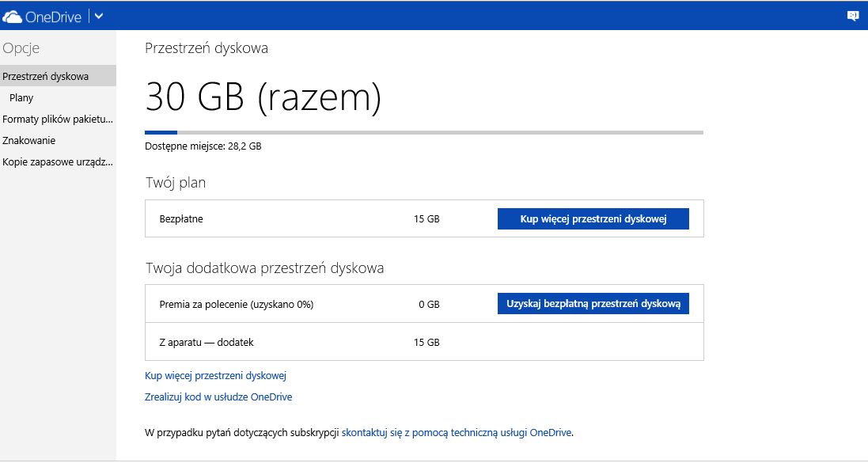Click the Kup więcej przestrzeni dyskowej button
Image resolution: width=868 pixels, height=463 pixels.
pyautogui.click(x=593, y=218)
